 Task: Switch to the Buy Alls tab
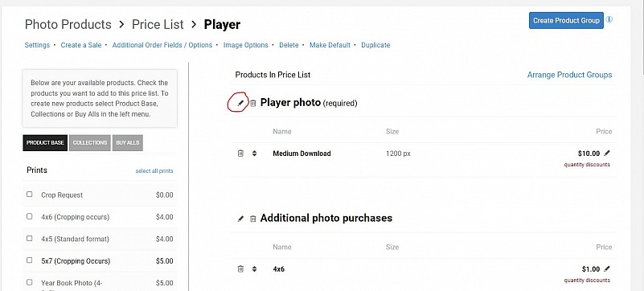[x=128, y=143]
